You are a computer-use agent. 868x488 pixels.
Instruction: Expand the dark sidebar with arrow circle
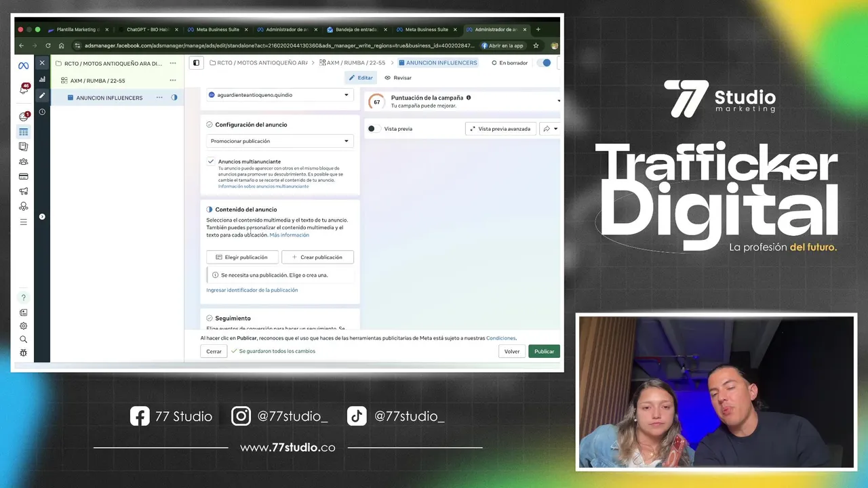click(42, 217)
